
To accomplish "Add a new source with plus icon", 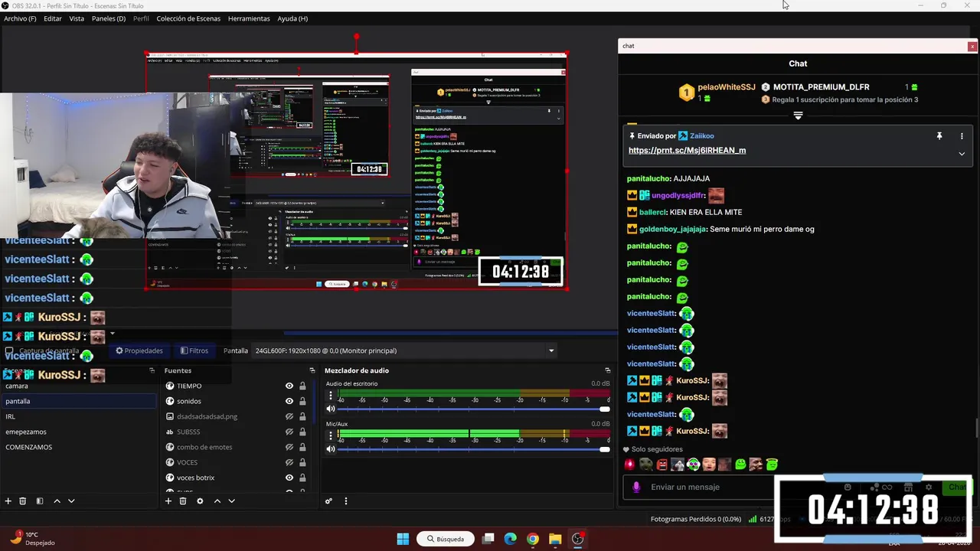I will 168,501.
